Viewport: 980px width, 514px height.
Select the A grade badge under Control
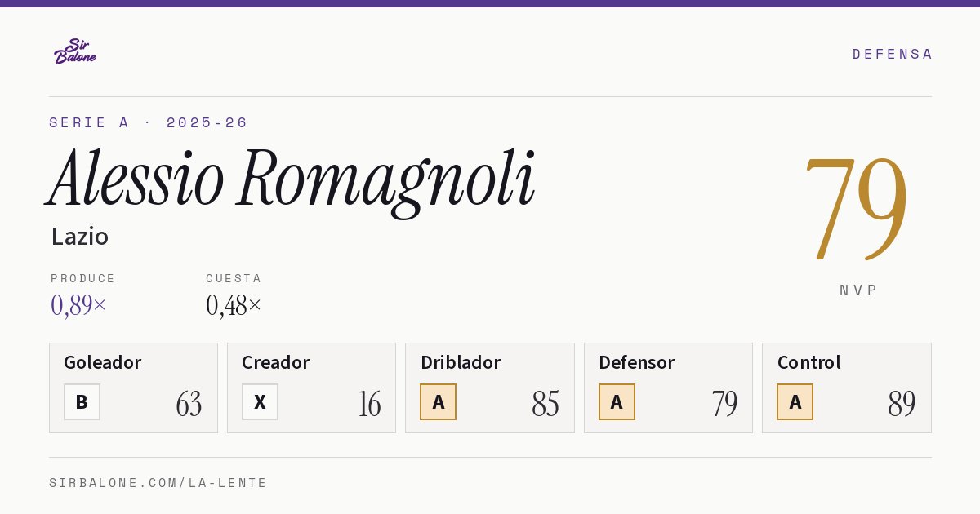[795, 401]
